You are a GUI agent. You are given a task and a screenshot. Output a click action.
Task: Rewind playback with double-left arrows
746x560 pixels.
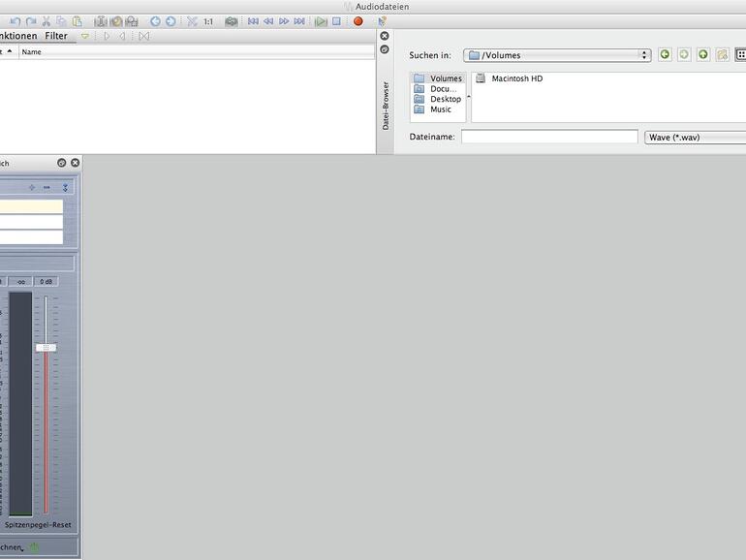[x=268, y=21]
